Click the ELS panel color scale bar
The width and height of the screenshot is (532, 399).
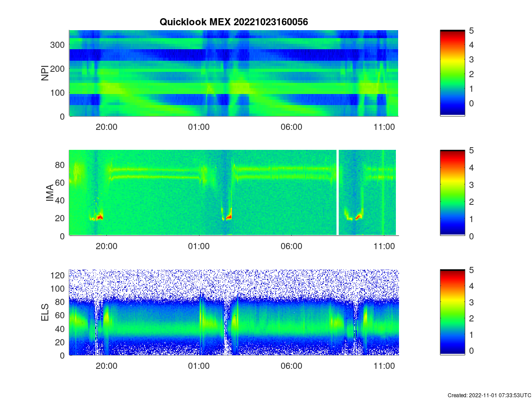tap(452, 313)
